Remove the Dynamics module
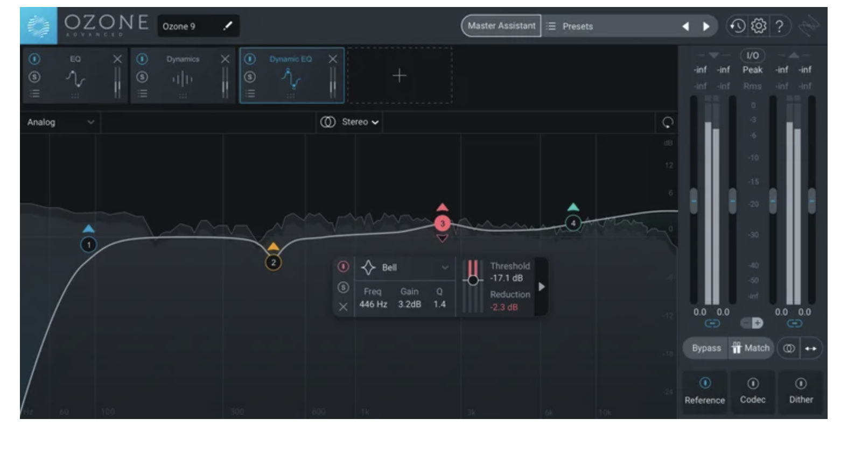The image size is (868, 454). tap(225, 59)
